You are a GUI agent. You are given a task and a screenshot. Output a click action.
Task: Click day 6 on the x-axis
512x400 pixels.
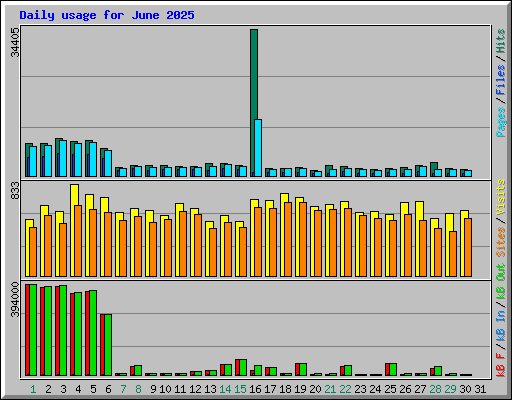[x=108, y=389]
